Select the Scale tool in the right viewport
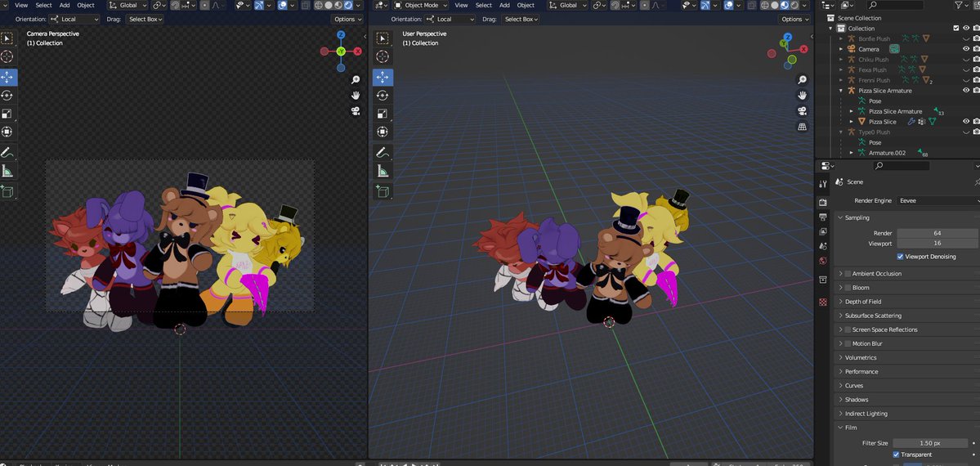 click(x=383, y=114)
